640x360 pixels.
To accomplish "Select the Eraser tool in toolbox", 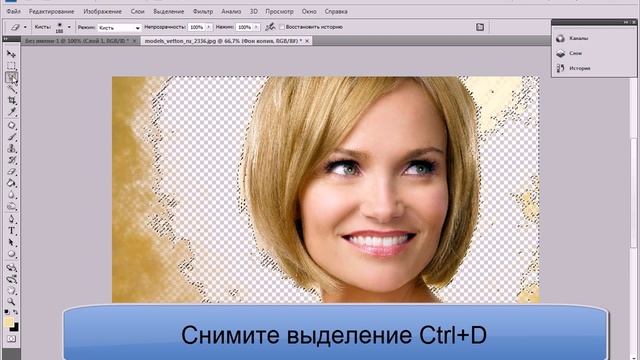I will 11,171.
